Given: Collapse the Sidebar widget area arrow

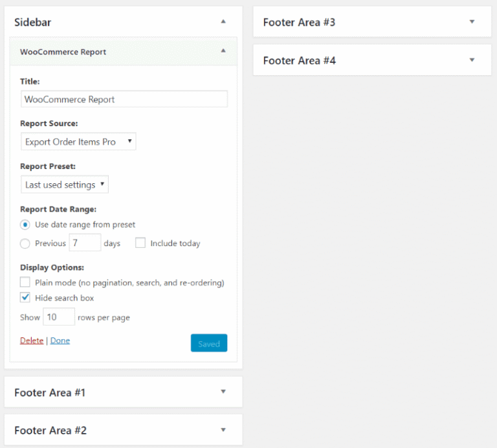Looking at the screenshot, I should [x=223, y=21].
